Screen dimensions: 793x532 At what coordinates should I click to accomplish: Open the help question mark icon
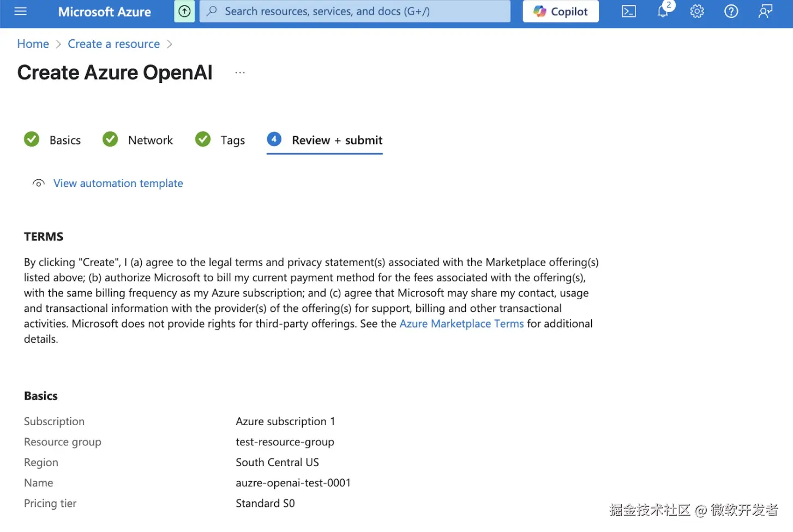(731, 11)
